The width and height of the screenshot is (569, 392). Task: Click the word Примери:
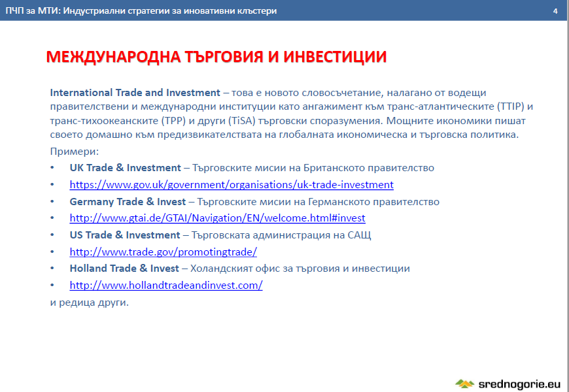(75, 152)
